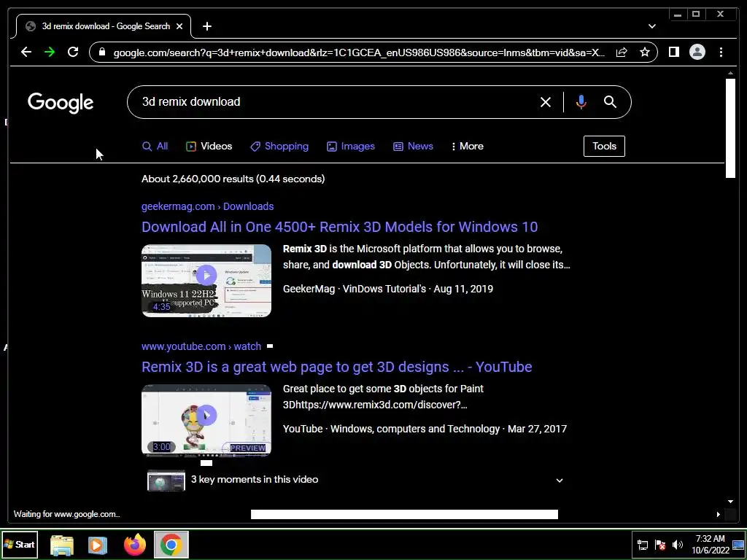Click the About 2,660,000 results text
The height and width of the screenshot is (560, 747).
pyautogui.click(x=233, y=179)
